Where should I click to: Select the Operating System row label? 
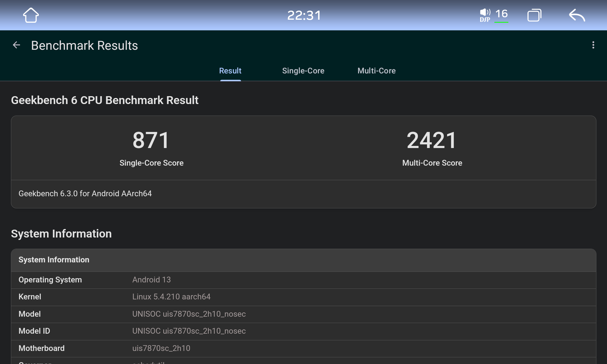coord(50,280)
